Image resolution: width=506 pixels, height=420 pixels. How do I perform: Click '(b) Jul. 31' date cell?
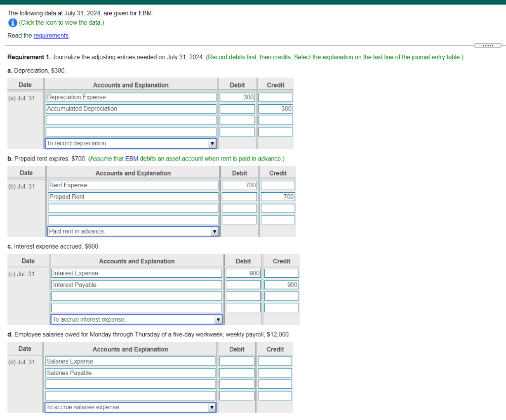(x=22, y=186)
